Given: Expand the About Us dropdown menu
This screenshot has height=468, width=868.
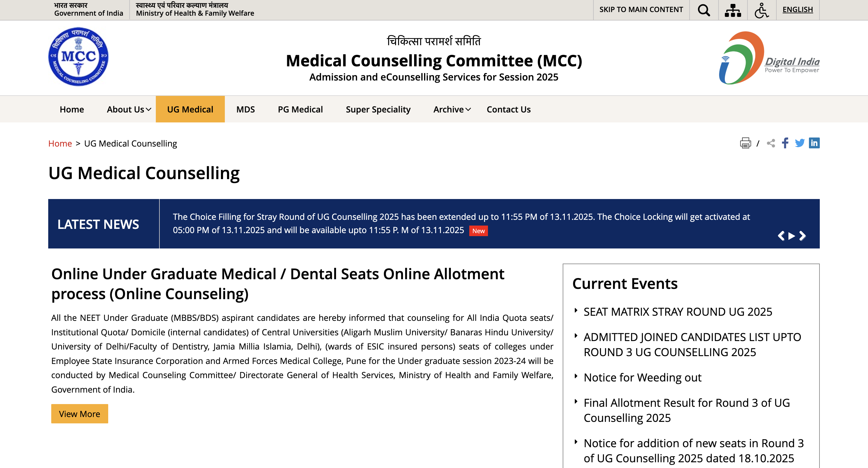Looking at the screenshot, I should (x=129, y=109).
